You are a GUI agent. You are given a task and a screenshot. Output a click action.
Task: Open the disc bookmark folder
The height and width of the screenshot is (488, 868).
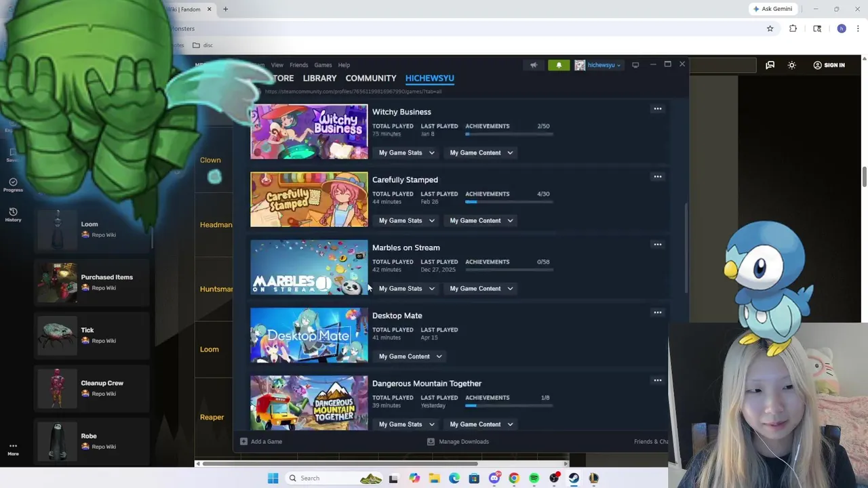click(203, 45)
